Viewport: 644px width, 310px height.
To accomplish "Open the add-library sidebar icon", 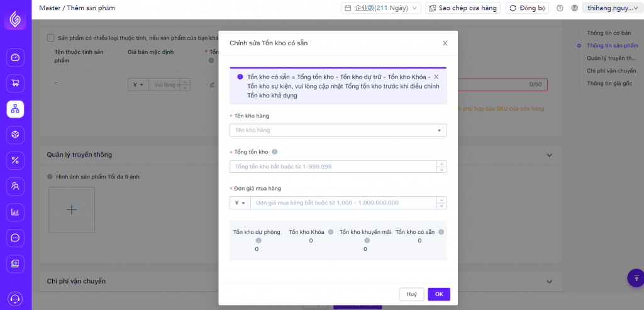I will [15, 264].
